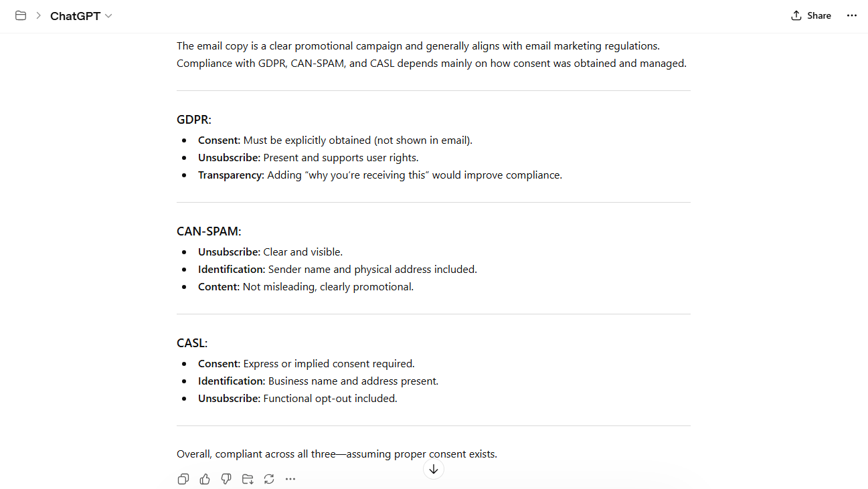Image resolution: width=868 pixels, height=489 pixels.
Task: Regenerate the response with the refresh icon
Action: click(x=269, y=479)
